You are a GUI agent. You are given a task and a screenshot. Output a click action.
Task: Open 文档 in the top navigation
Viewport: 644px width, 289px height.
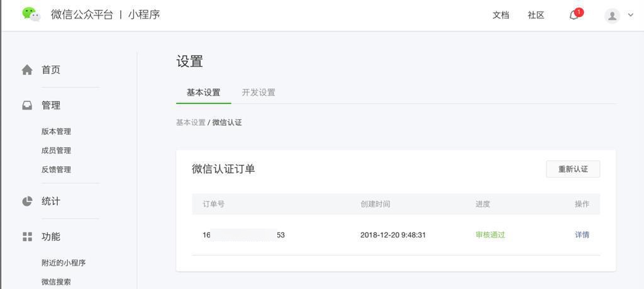pos(501,15)
